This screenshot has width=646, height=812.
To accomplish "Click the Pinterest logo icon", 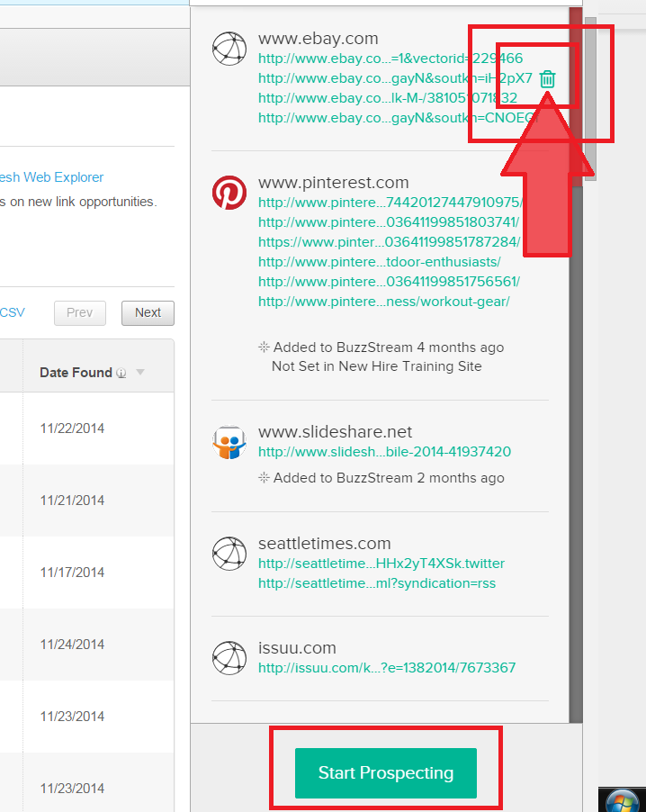I will click(229, 193).
